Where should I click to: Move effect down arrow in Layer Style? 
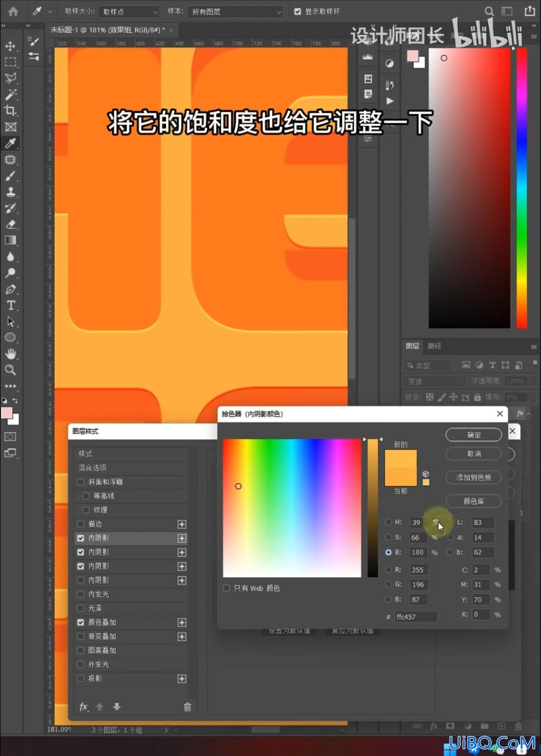117,707
